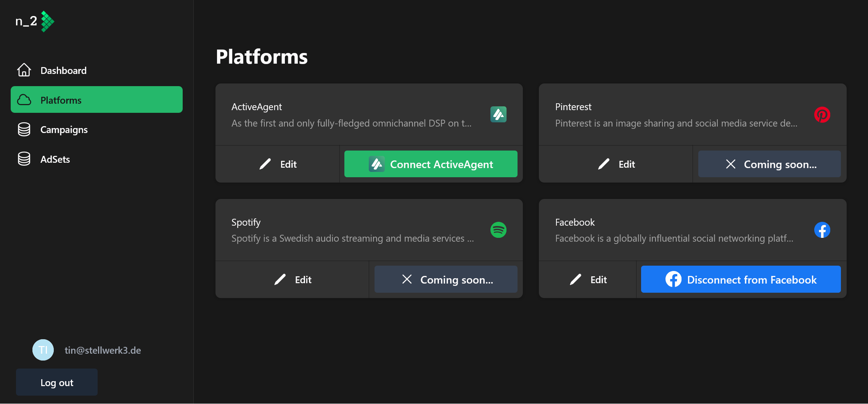868x404 pixels.
Task: Click the Dashboard home icon
Action: (x=24, y=70)
